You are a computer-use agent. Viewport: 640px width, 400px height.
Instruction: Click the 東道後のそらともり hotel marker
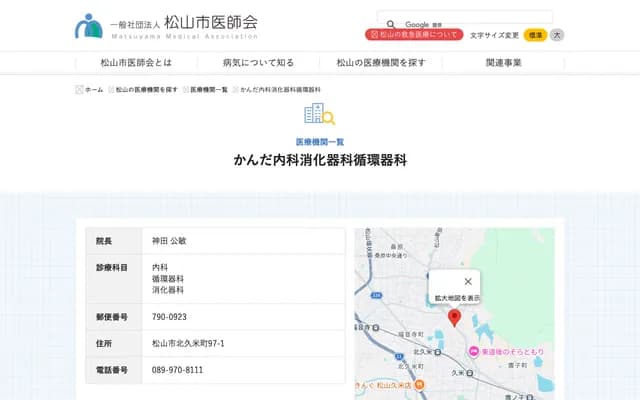(473, 351)
